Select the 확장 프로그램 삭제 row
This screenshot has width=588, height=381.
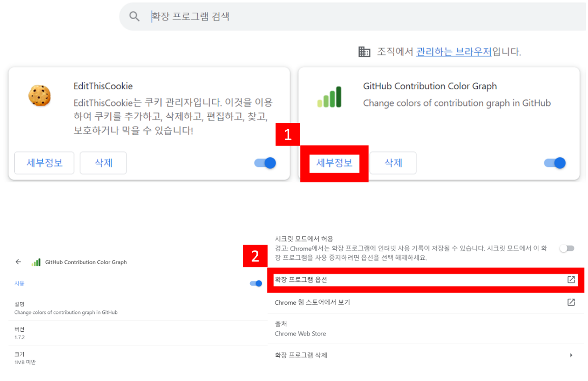click(x=426, y=355)
